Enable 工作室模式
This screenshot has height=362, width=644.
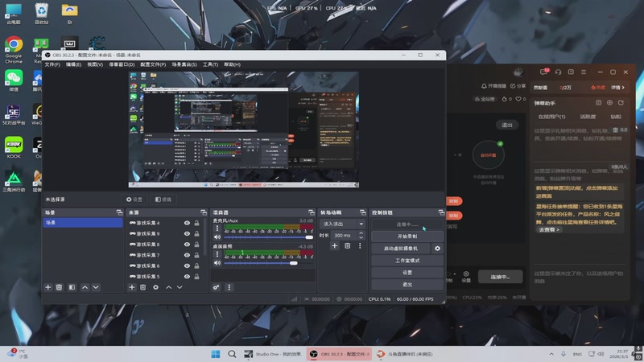pos(407,261)
